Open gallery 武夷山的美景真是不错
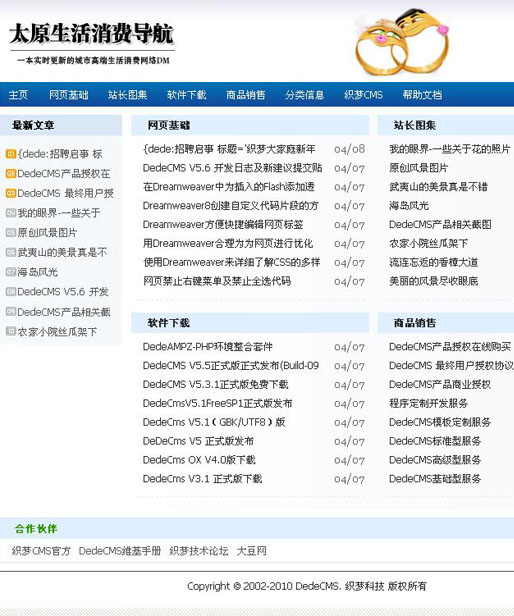Image resolution: width=514 pixels, height=616 pixels. pyautogui.click(x=438, y=187)
